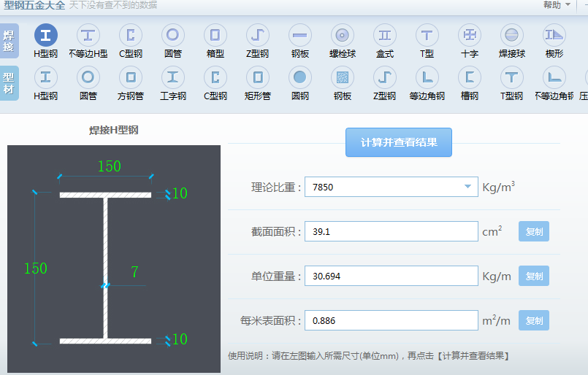Copy the 每米表面积 value with 复制
Viewport: 588px width, 375px height.
[534, 321]
